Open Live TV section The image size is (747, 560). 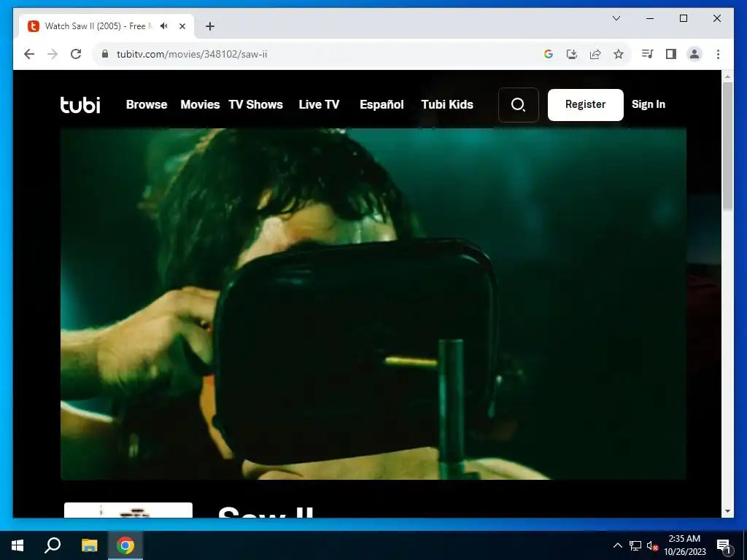(320, 105)
